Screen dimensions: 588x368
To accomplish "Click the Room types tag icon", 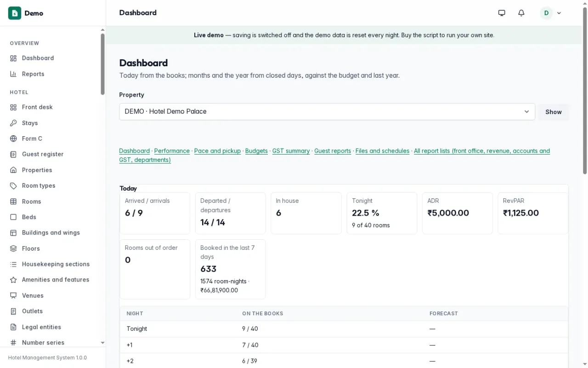I will (13, 186).
